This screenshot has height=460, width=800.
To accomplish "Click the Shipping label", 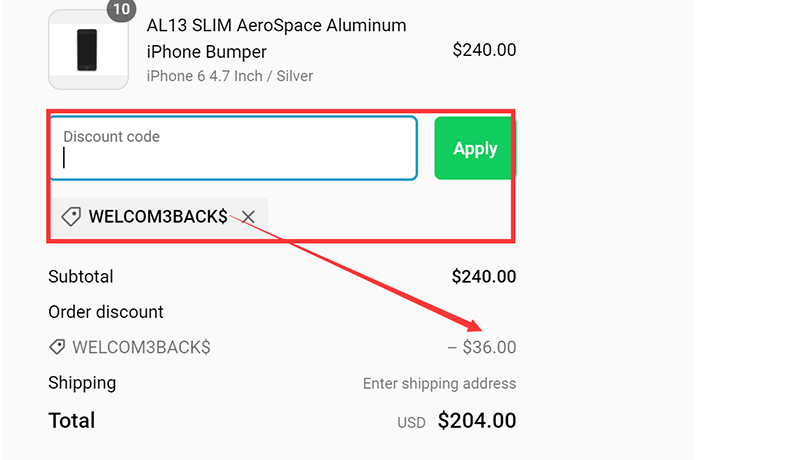I will coord(82,383).
